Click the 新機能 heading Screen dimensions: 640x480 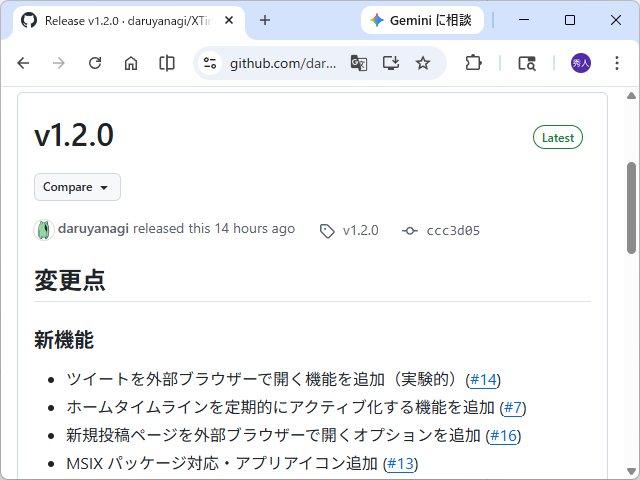tap(64, 340)
